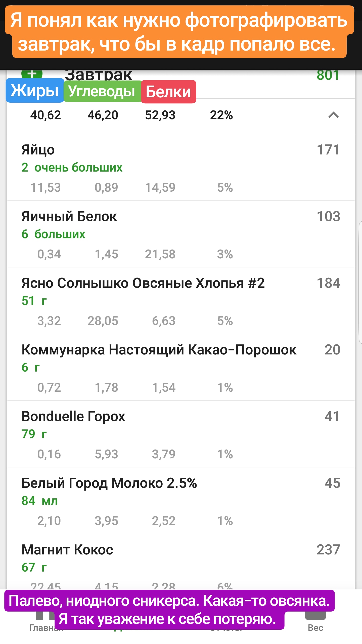Tap the 801 breakfast calorie total

point(328,75)
